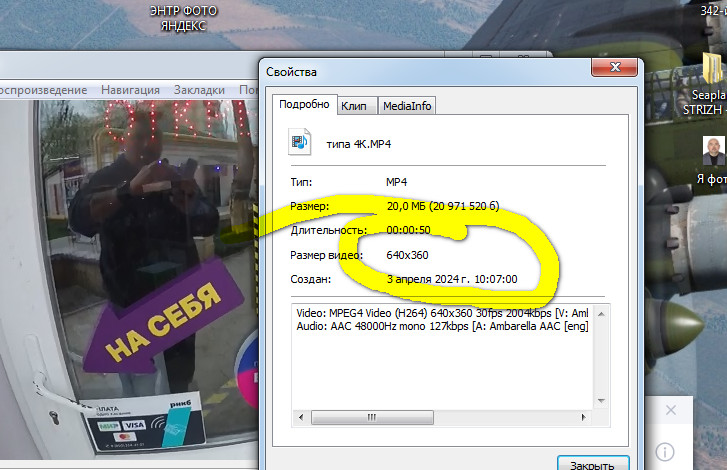Click the video size value 640x360

click(407, 255)
